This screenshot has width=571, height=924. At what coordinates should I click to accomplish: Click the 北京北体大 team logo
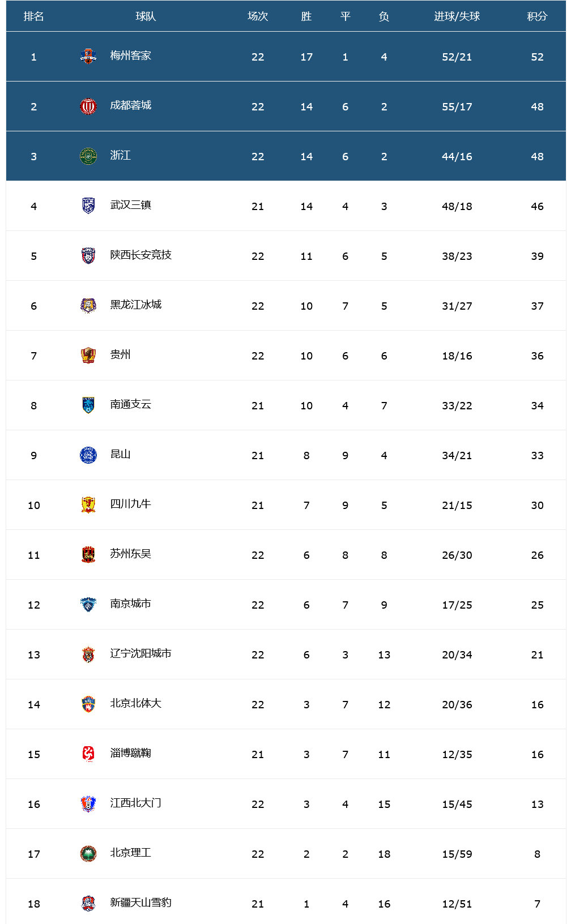point(88,704)
